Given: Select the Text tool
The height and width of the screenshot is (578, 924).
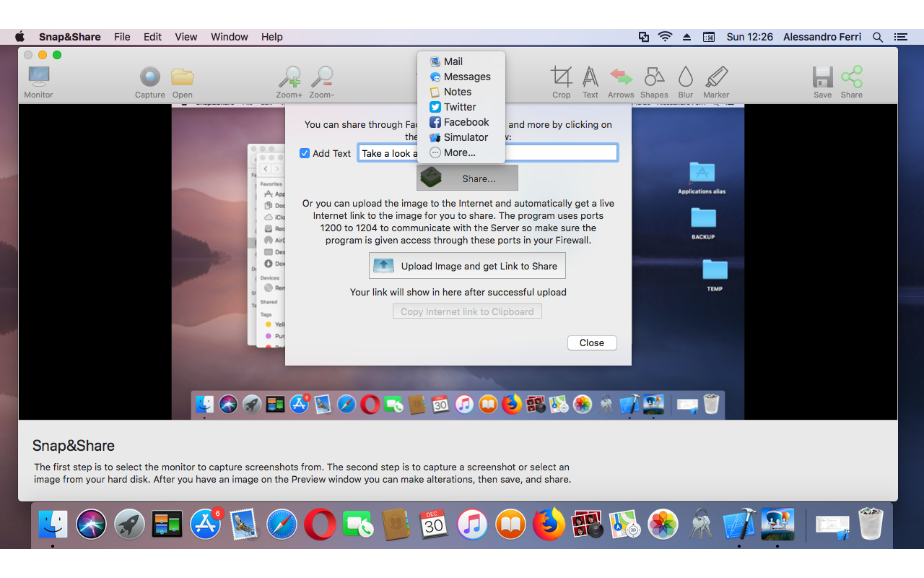Looking at the screenshot, I should tap(590, 82).
